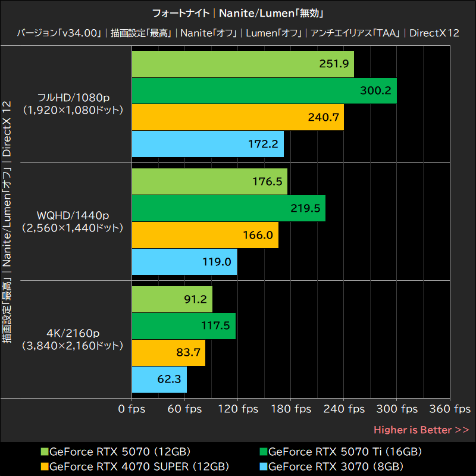The height and width of the screenshot is (476, 476).
Task: Click the 219.5 bar value
Action: tap(305, 208)
